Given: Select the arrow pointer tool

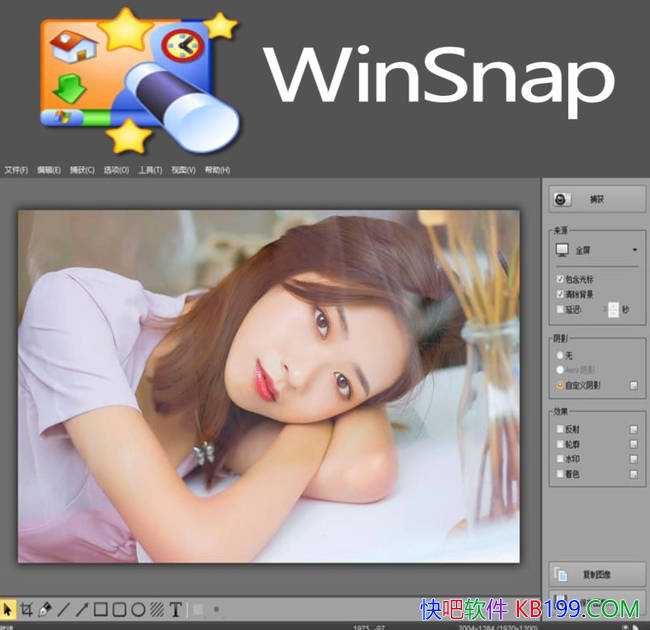Looking at the screenshot, I should 7,610.
